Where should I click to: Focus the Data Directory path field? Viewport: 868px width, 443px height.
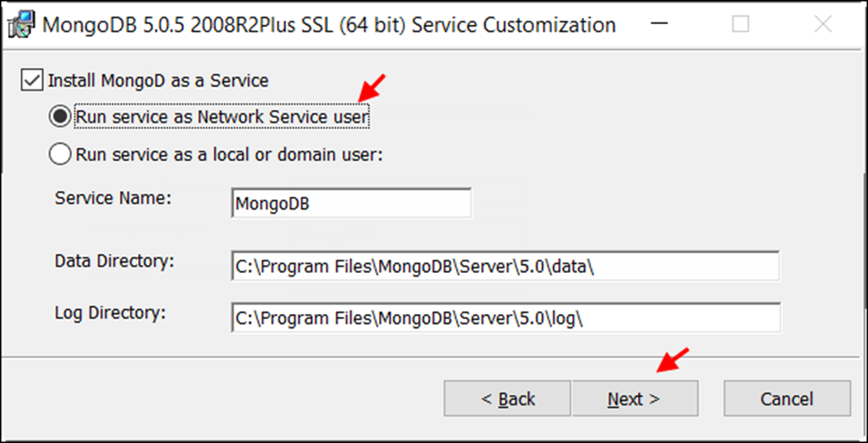pyautogui.click(x=505, y=267)
